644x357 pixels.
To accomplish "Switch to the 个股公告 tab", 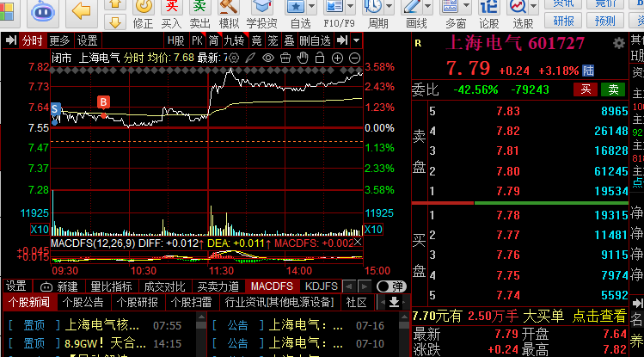I will pos(83,303).
